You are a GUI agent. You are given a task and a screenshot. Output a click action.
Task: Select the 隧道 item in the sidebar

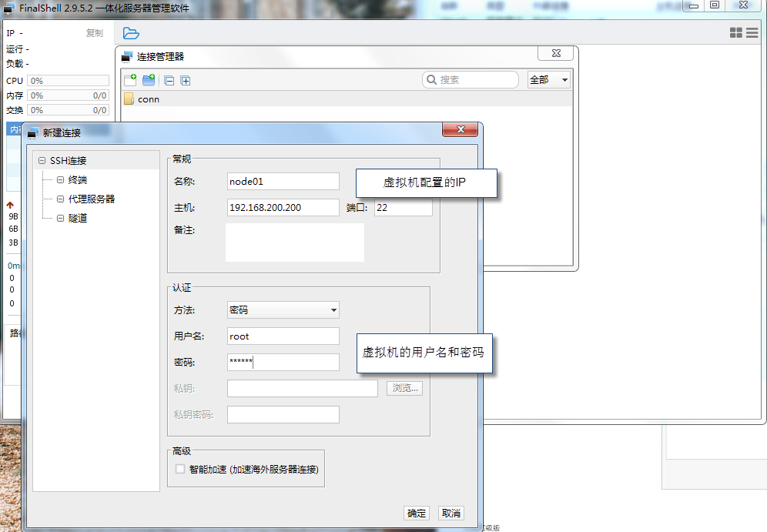point(79,218)
